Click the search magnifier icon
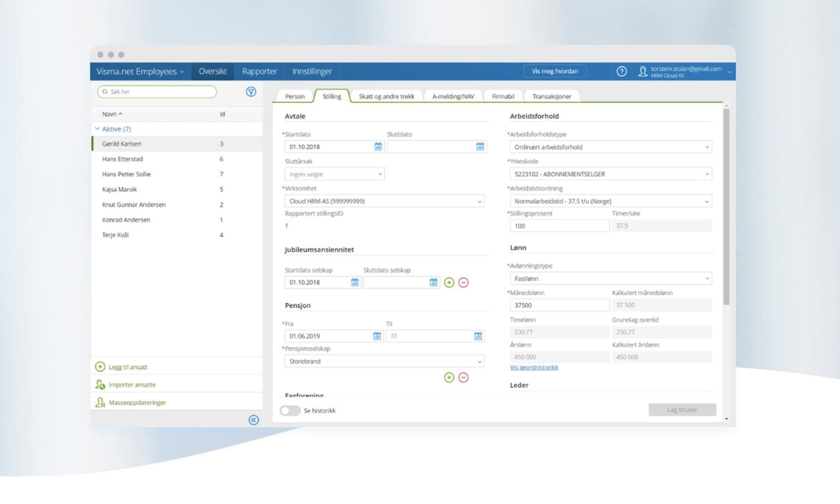The height and width of the screenshot is (504, 840). click(x=105, y=91)
